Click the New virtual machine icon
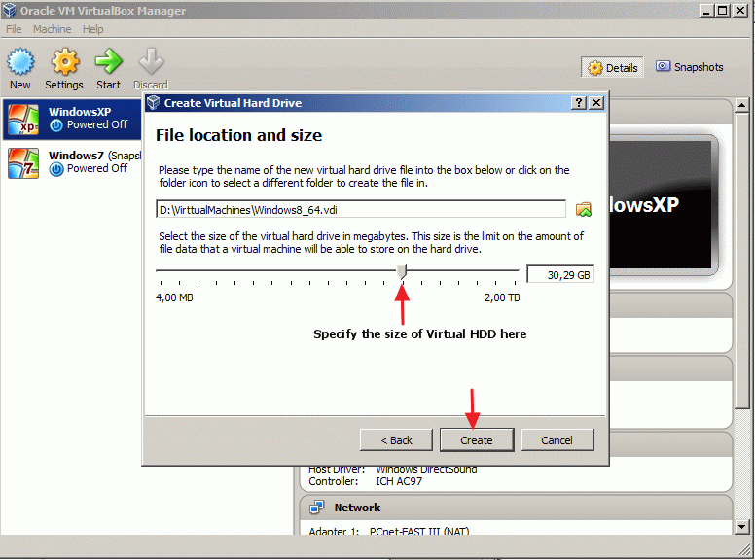Viewport: 755px width, 560px height. (x=20, y=62)
